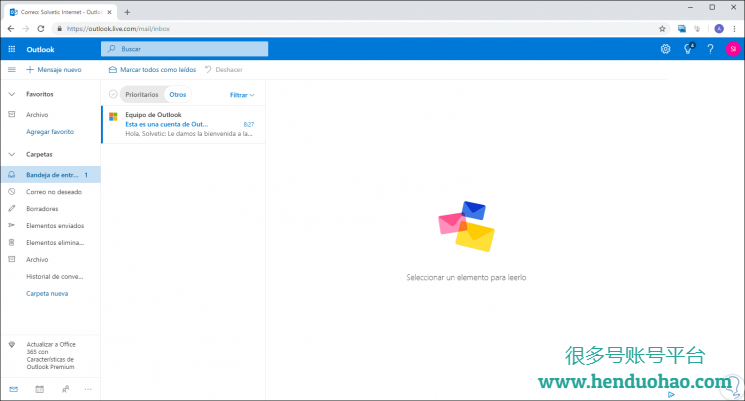
Task: Click Agregar favorito link
Action: click(x=50, y=132)
